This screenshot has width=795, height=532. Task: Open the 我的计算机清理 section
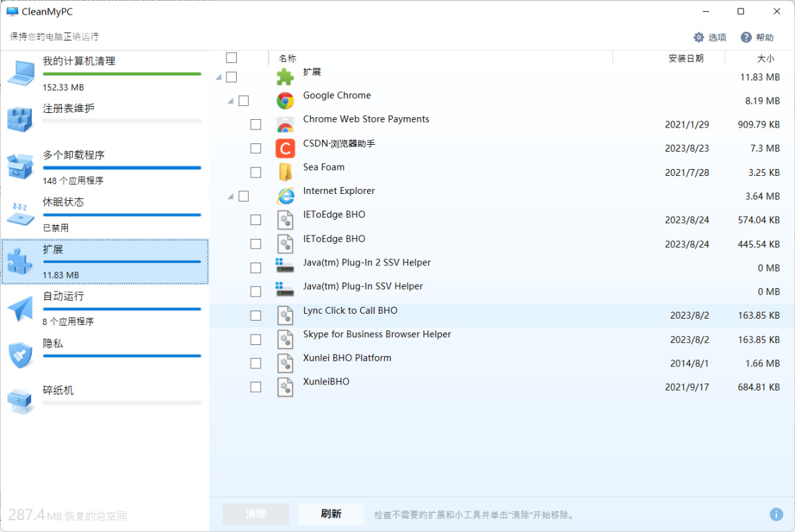click(x=105, y=73)
